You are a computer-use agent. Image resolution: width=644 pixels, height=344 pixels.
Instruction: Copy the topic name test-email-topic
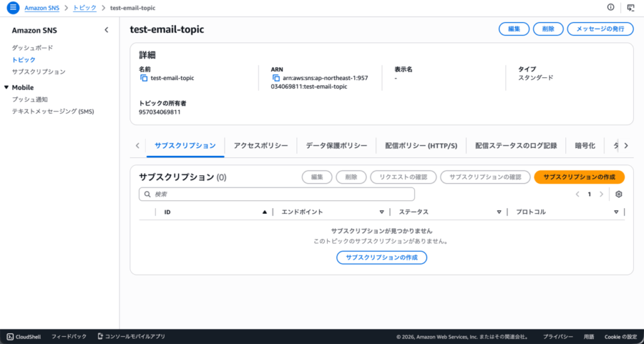tap(144, 78)
